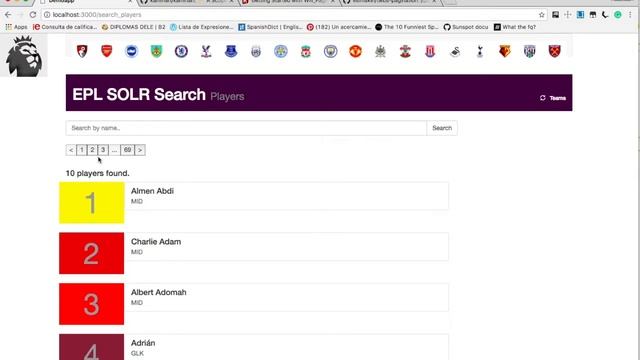
Task: Select the Brighton club crest
Action: point(131,51)
